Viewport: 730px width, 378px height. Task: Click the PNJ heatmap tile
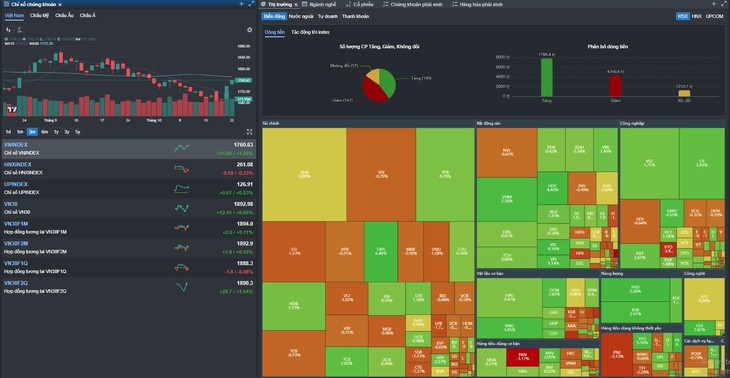pos(616,355)
